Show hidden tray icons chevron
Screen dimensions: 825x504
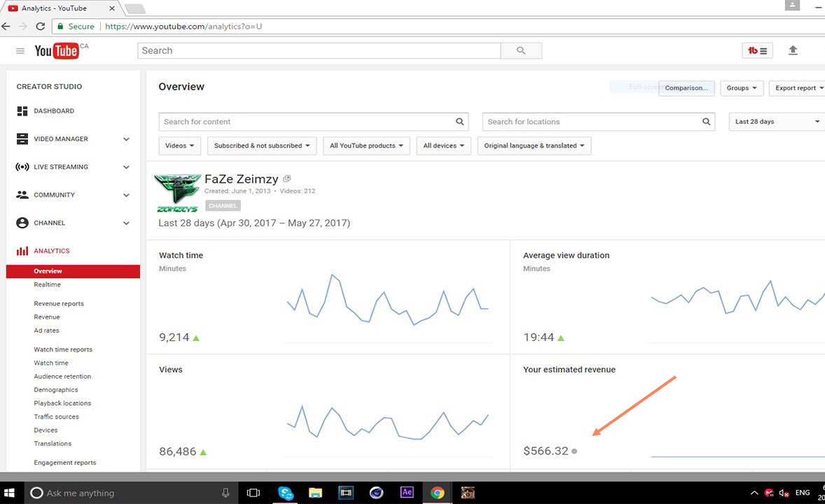coord(754,493)
